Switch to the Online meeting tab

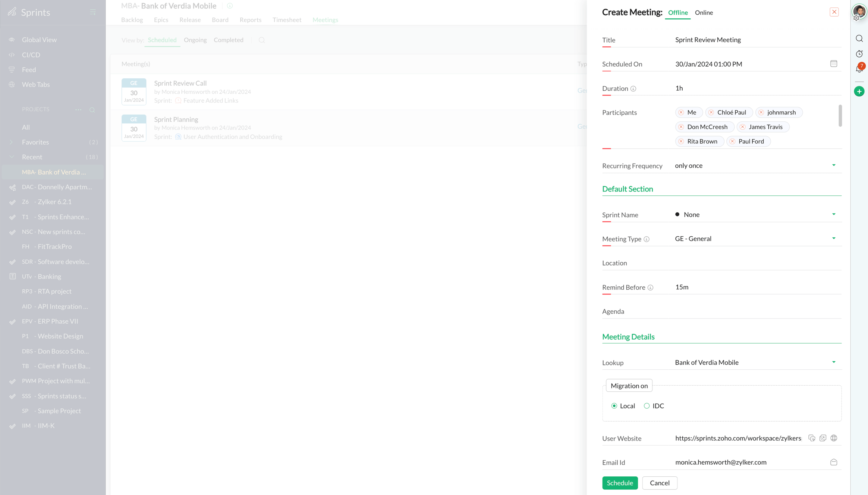point(704,13)
